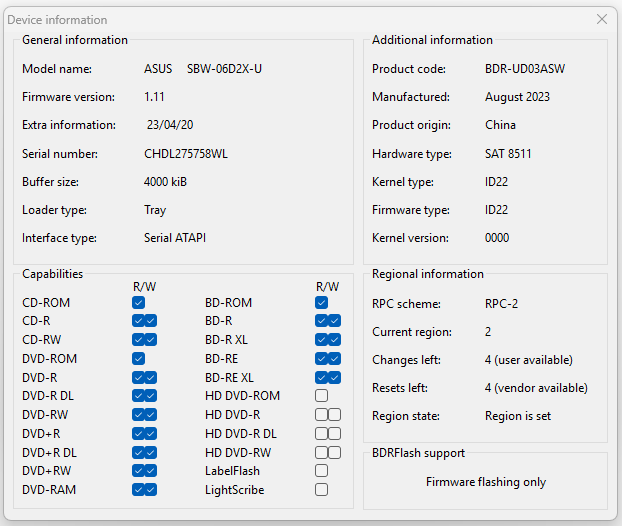
Task: Click the Additional information group label
Action: (432, 40)
